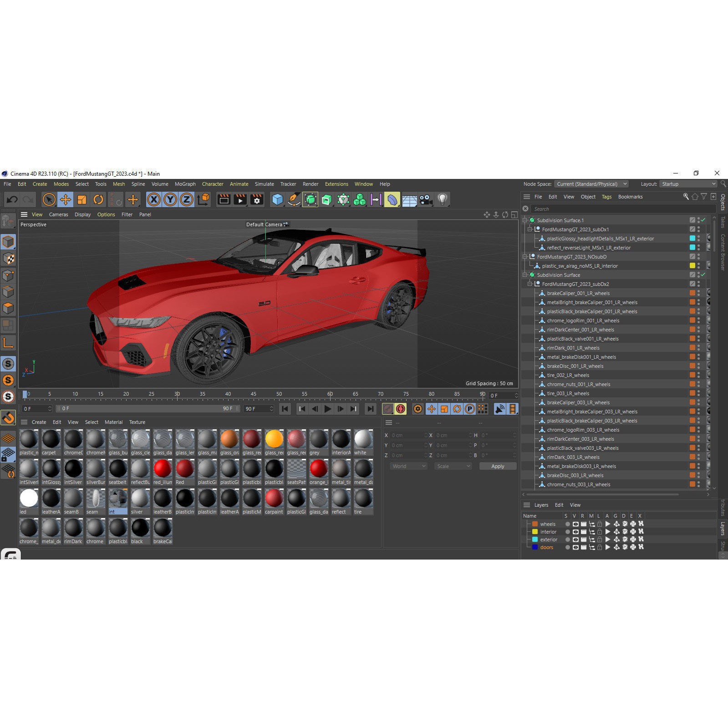
Task: Select the Red material swatch
Action: click(x=185, y=472)
